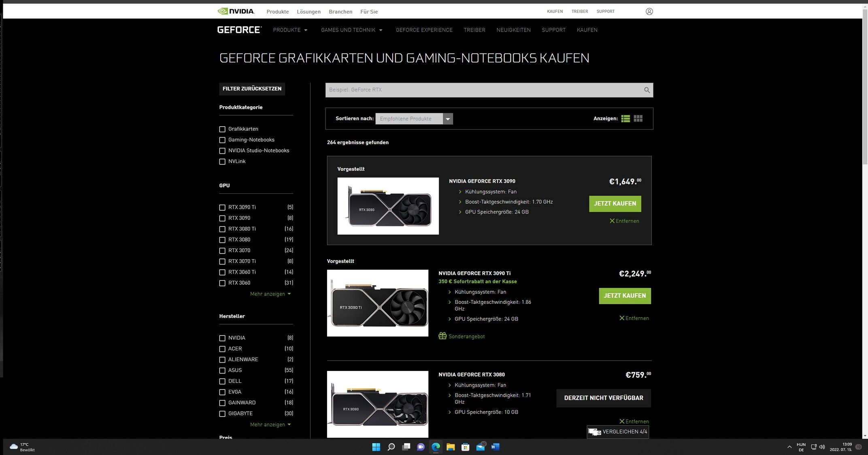Click the RTX 3090 Ti product thumbnail
This screenshot has height=455, width=868.
tap(377, 303)
